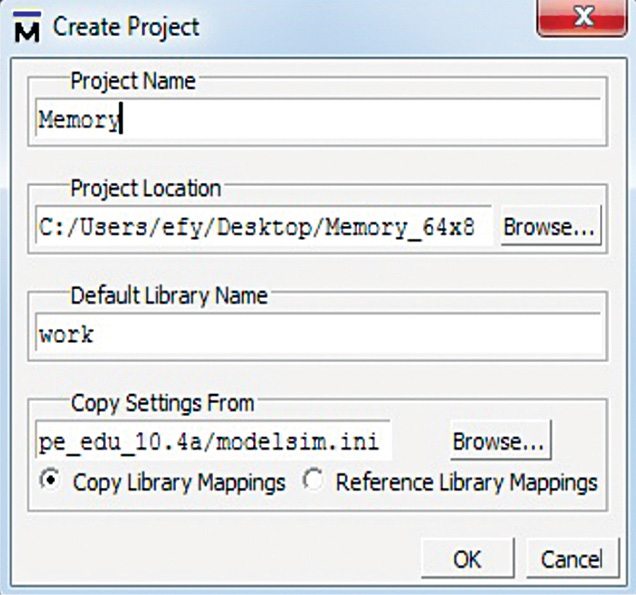The width and height of the screenshot is (636, 595).
Task: Browse for the project location folder
Action: [x=550, y=227]
